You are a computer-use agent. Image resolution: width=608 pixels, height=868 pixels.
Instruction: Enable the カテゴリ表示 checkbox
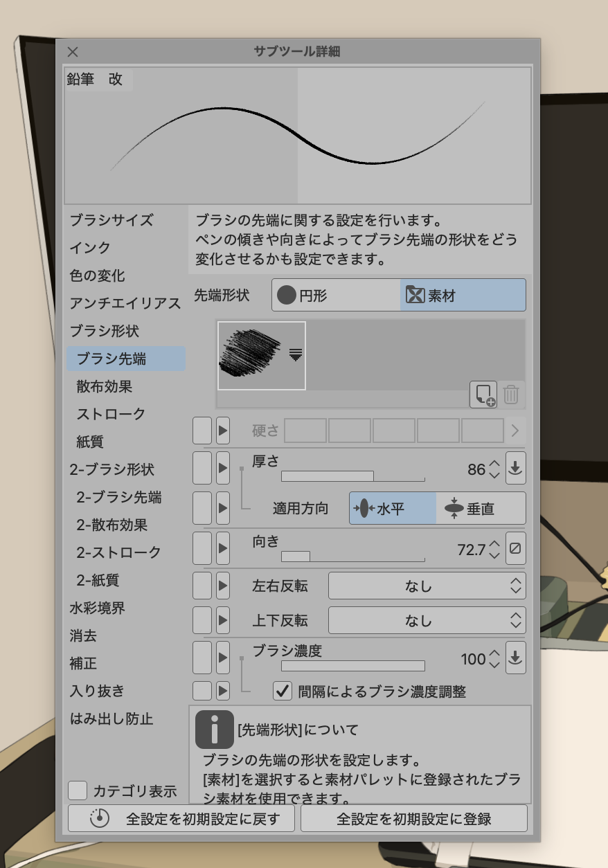[78, 790]
